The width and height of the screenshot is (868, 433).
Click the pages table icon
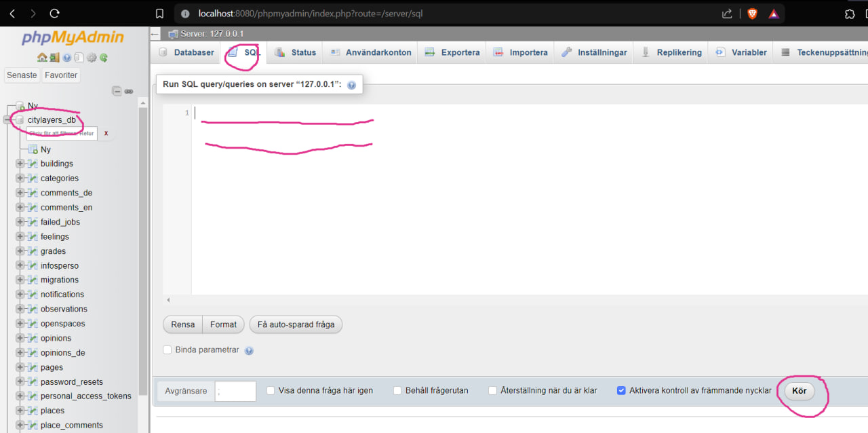click(x=33, y=367)
